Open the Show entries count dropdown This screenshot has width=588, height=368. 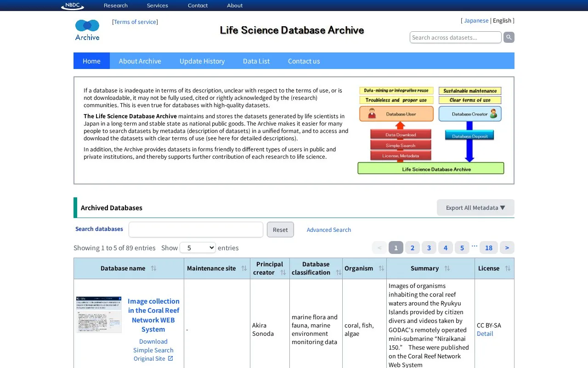(x=198, y=247)
